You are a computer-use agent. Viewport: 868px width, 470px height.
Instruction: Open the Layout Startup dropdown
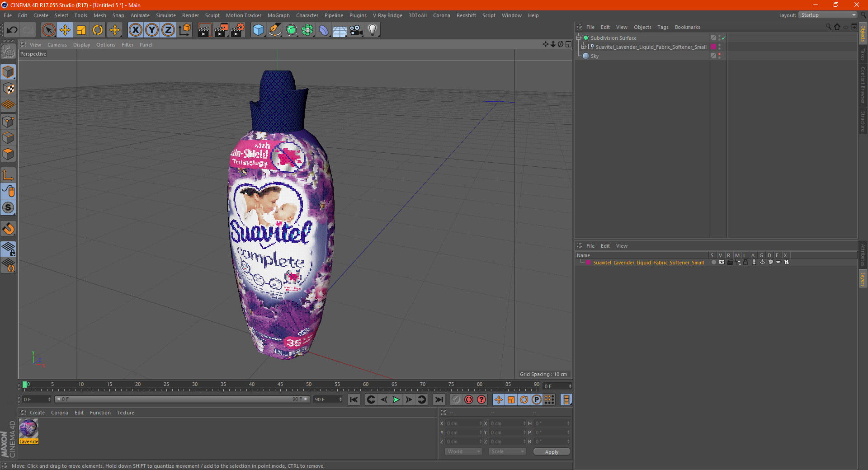pyautogui.click(x=828, y=15)
